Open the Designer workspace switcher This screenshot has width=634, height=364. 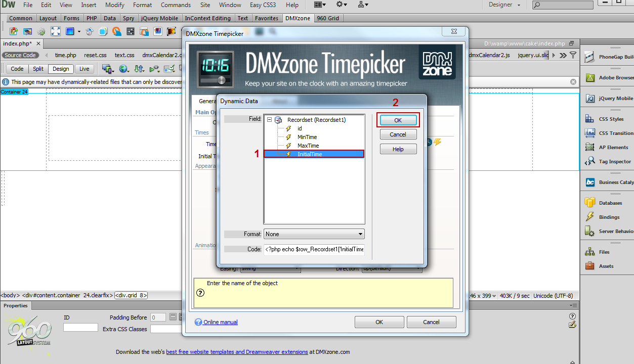coord(504,5)
